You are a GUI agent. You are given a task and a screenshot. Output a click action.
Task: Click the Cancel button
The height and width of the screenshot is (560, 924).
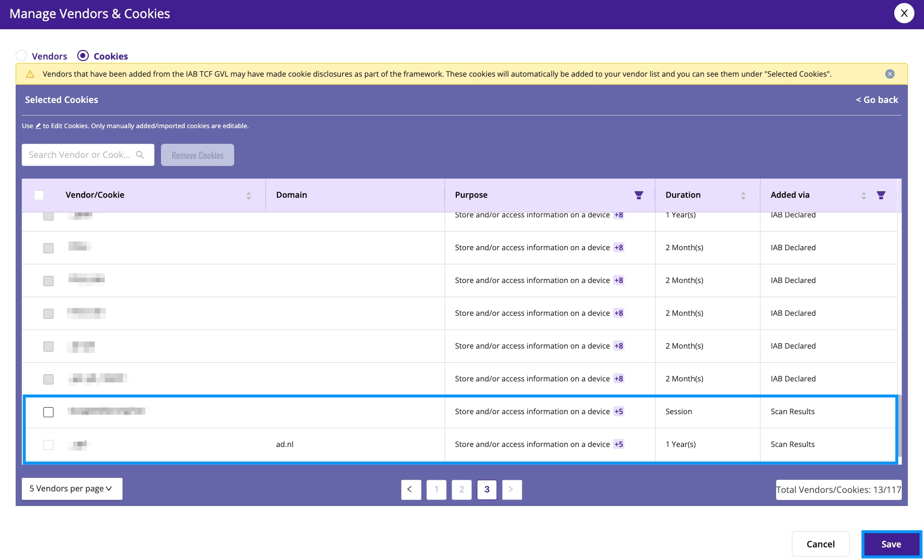[x=821, y=544]
